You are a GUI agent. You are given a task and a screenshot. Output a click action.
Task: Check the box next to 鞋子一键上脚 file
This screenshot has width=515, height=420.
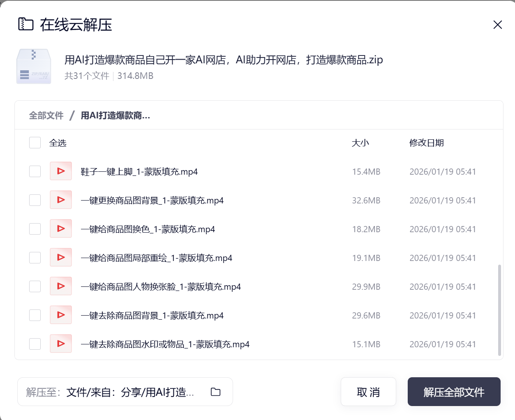(35, 171)
